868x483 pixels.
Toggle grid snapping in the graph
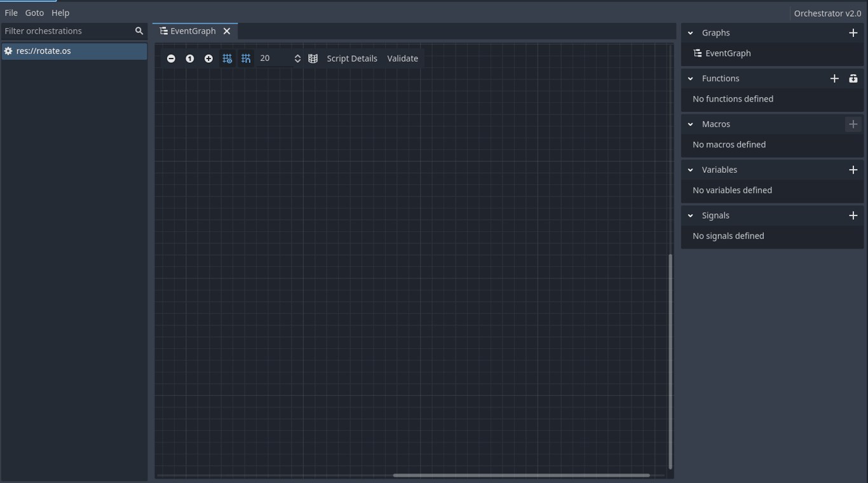pos(246,58)
